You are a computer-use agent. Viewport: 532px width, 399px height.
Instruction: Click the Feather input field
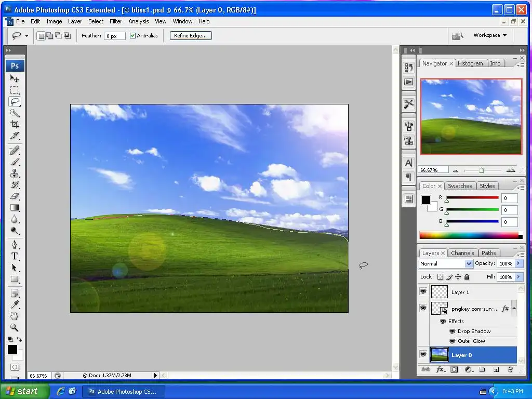114,36
